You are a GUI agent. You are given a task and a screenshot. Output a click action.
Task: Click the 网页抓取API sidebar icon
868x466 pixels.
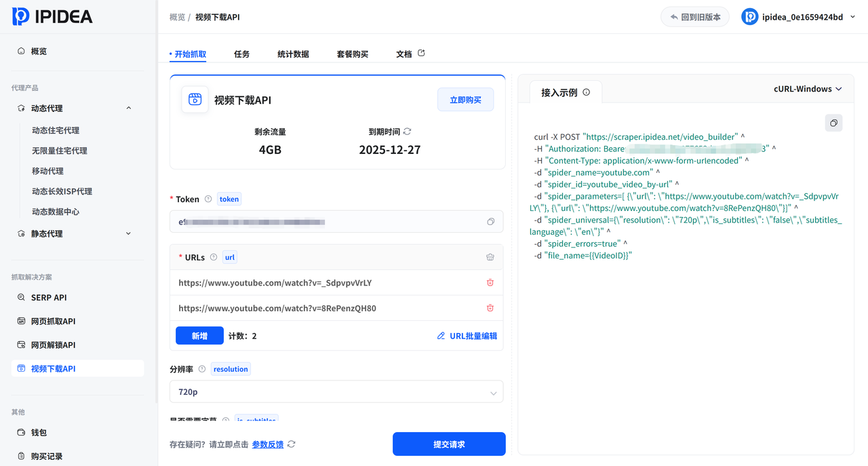click(x=21, y=321)
